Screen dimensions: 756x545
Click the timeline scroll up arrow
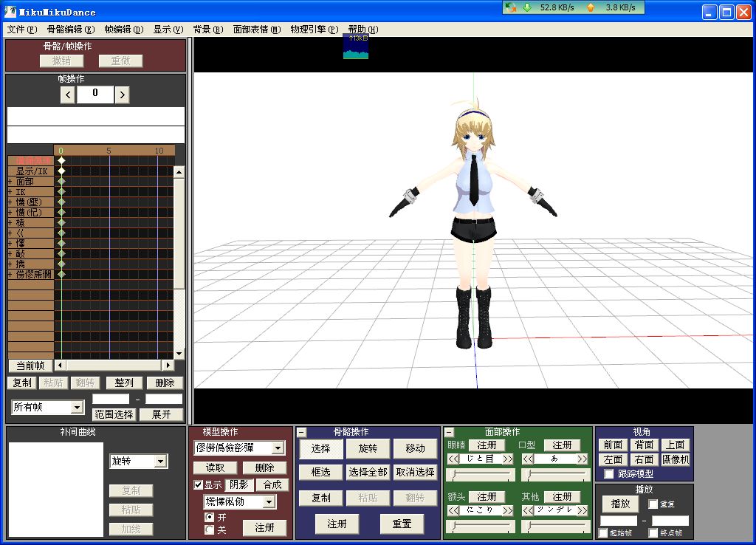click(179, 172)
